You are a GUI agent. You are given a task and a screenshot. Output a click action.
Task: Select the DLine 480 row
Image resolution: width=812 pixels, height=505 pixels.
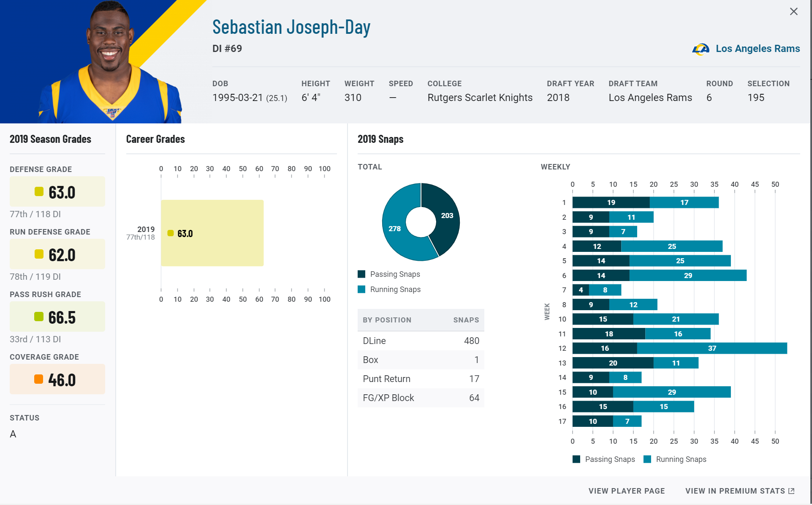pyautogui.click(x=421, y=341)
